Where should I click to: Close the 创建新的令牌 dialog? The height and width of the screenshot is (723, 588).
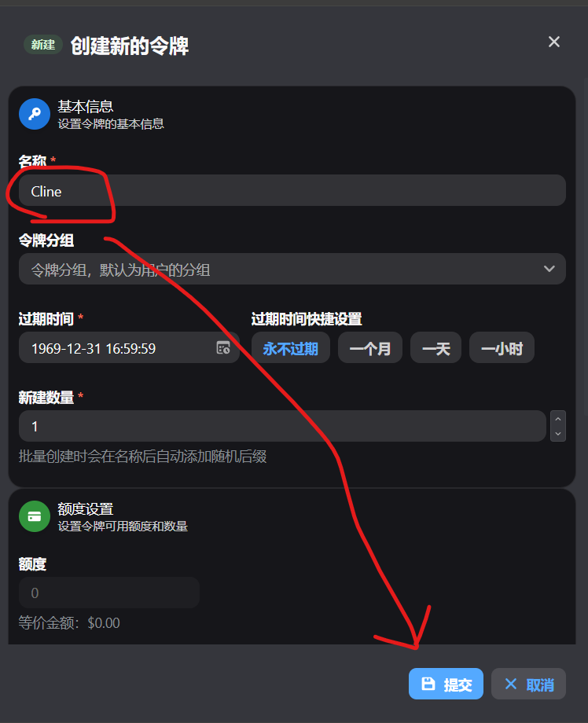[554, 42]
